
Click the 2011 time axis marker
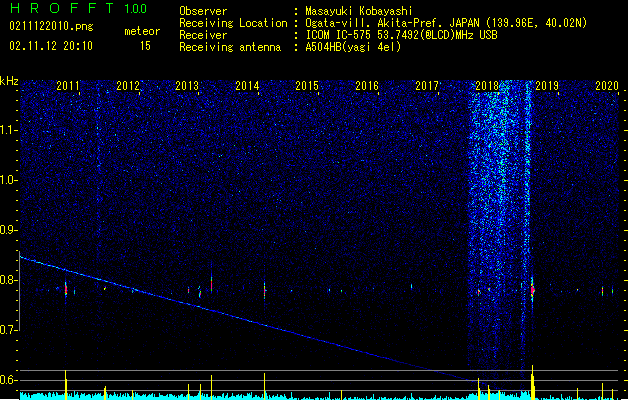[x=68, y=86]
